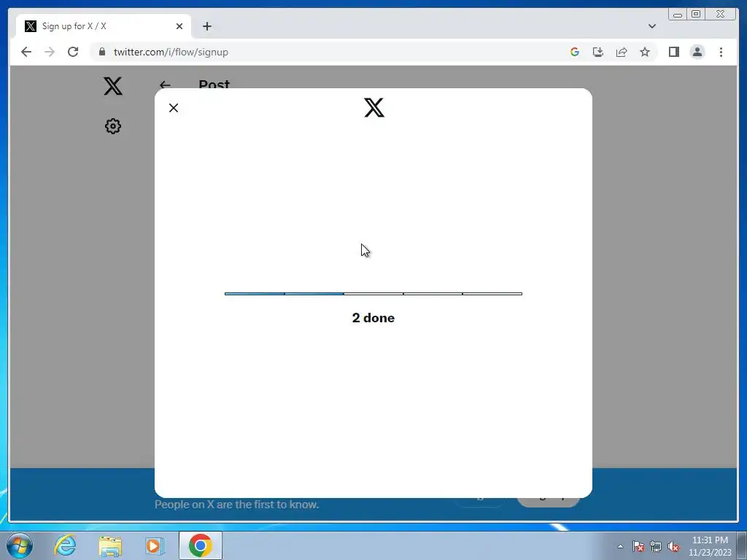Open the Windows Start button
747x560 pixels.
(x=20, y=545)
